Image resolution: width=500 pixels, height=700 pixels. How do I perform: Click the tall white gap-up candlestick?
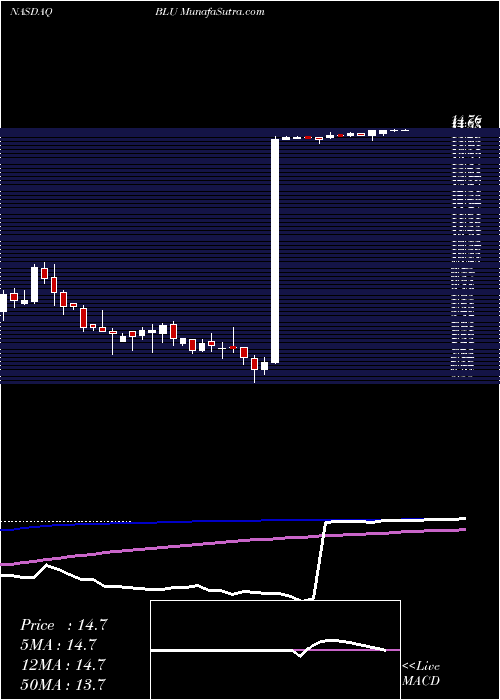[x=275, y=251]
